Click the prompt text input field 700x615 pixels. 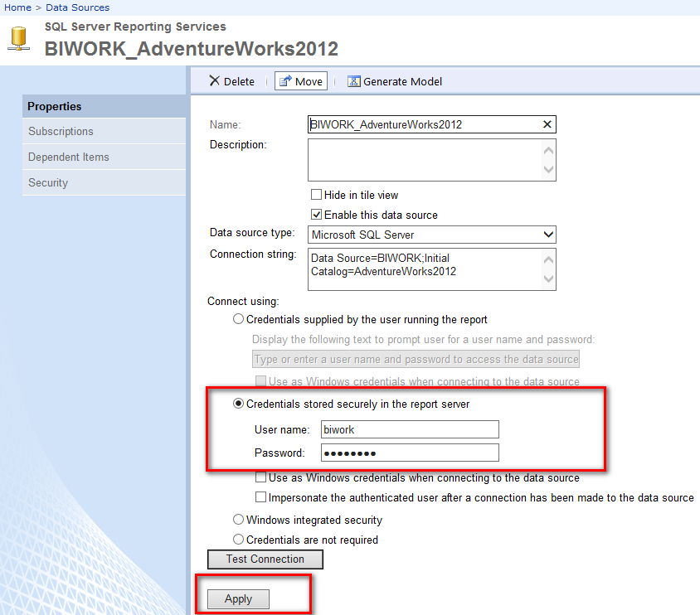coord(416,359)
